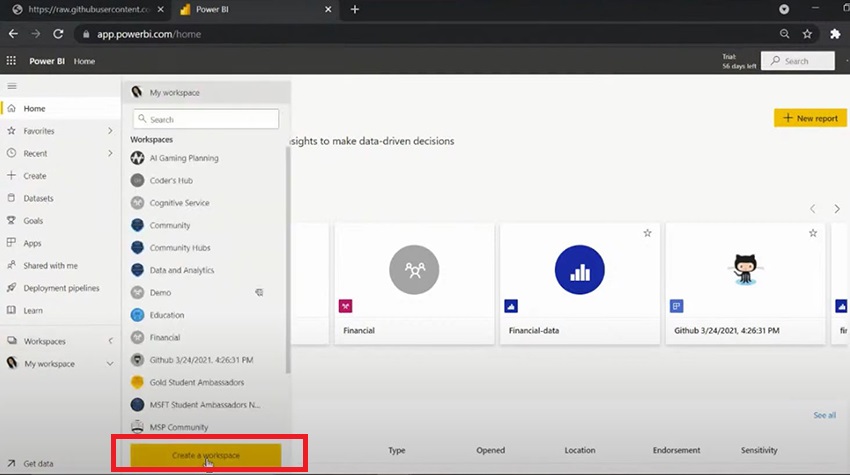
Task: Sort by the Opened column header
Action: (x=491, y=450)
